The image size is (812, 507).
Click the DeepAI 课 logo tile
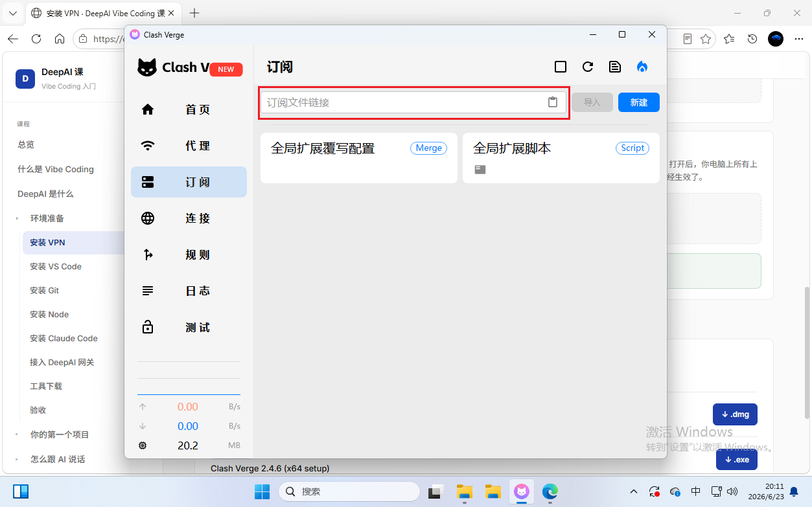tap(25, 78)
